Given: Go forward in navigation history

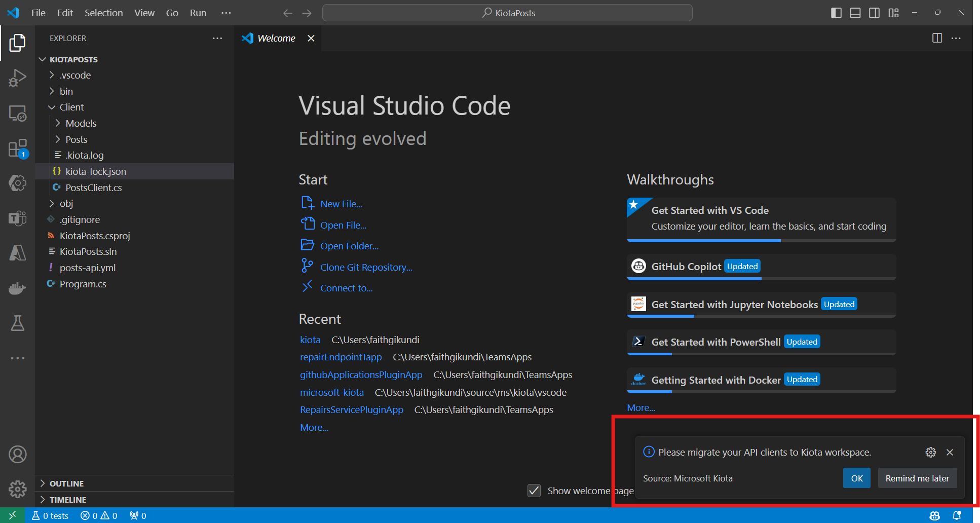Looking at the screenshot, I should (x=307, y=13).
